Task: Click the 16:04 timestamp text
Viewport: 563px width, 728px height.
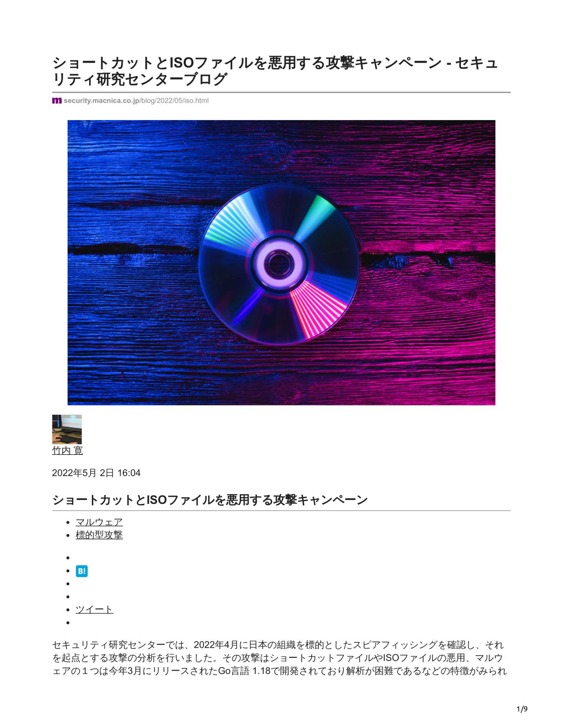Action: (129, 473)
